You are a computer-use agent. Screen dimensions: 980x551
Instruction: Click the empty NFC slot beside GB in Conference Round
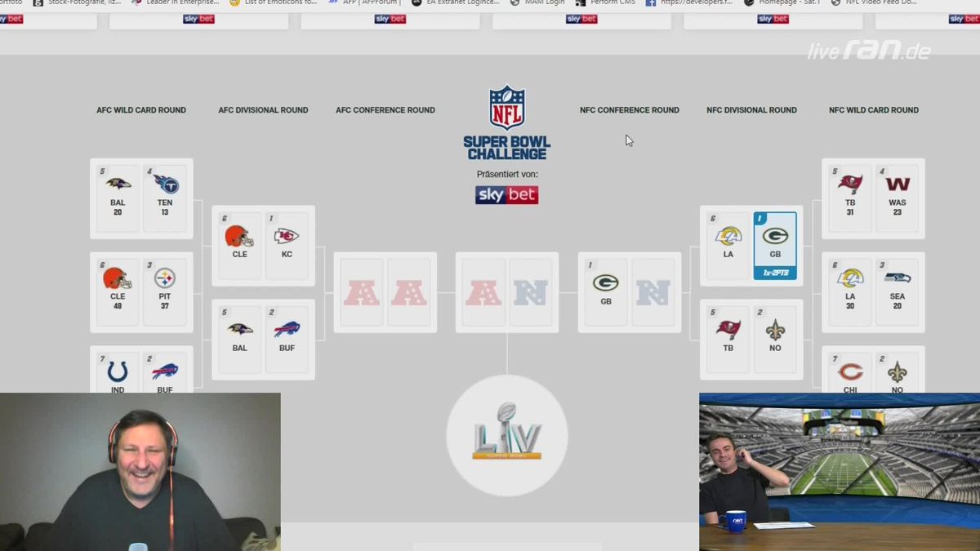[653, 292]
